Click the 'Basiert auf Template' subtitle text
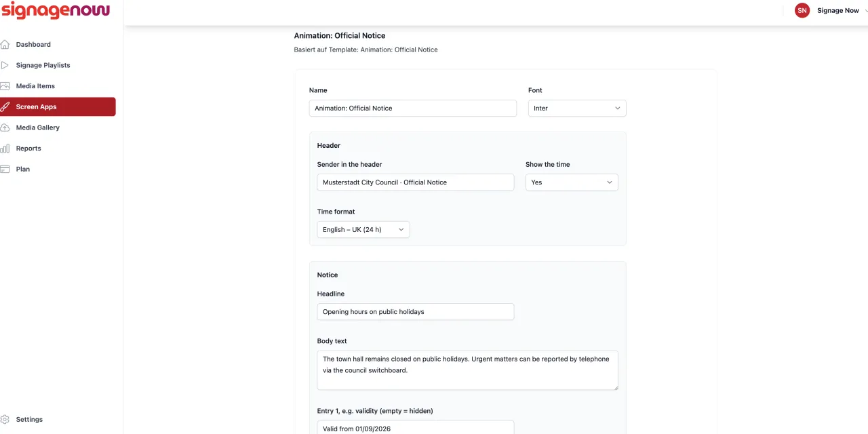Viewport: 868px width, 434px height. (366, 50)
